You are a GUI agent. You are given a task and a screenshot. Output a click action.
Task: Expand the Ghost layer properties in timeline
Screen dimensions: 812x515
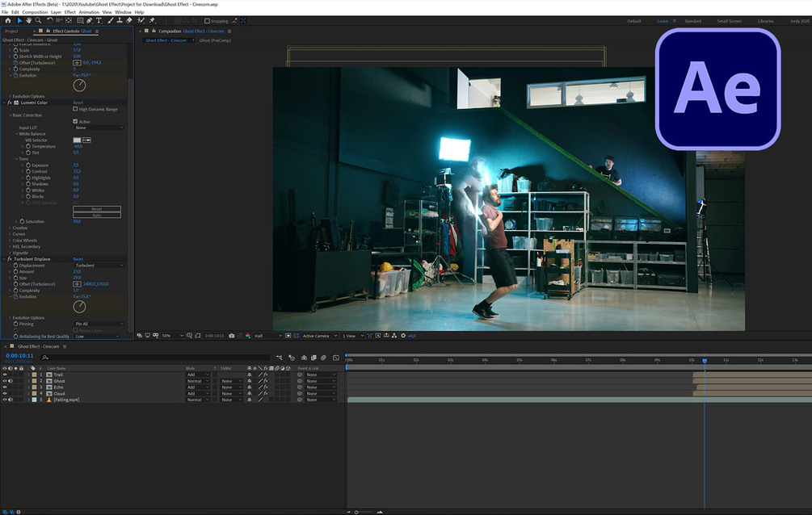click(x=28, y=381)
